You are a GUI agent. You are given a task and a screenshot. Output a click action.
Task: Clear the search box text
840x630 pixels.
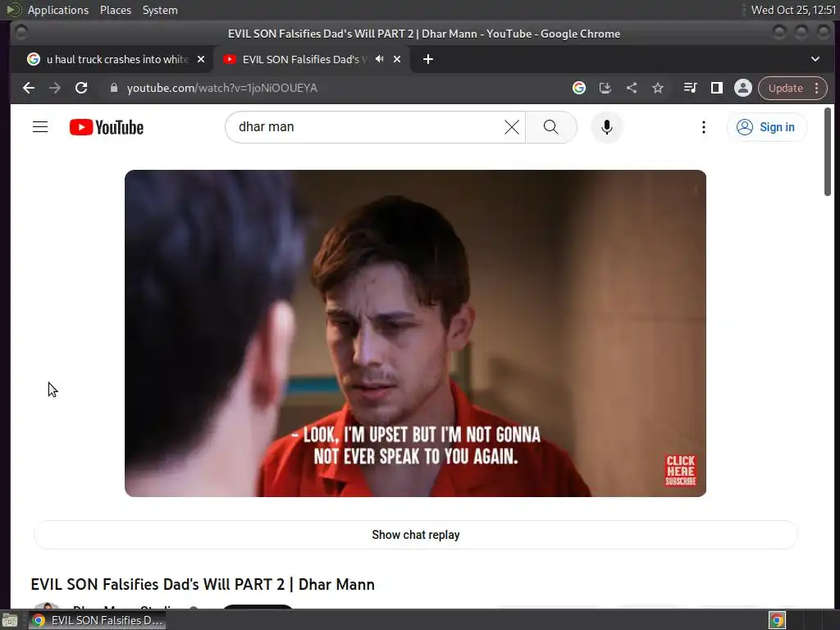pos(512,127)
